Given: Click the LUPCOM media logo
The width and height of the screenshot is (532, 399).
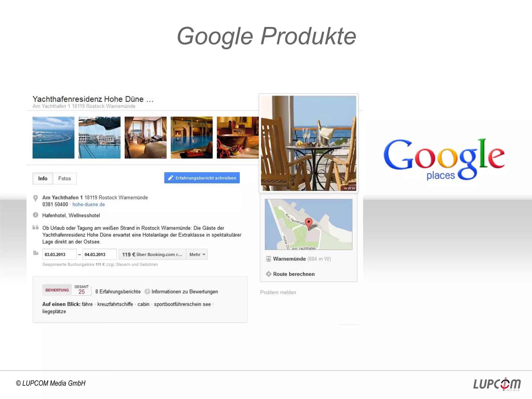Looking at the screenshot, I should click(x=497, y=384).
